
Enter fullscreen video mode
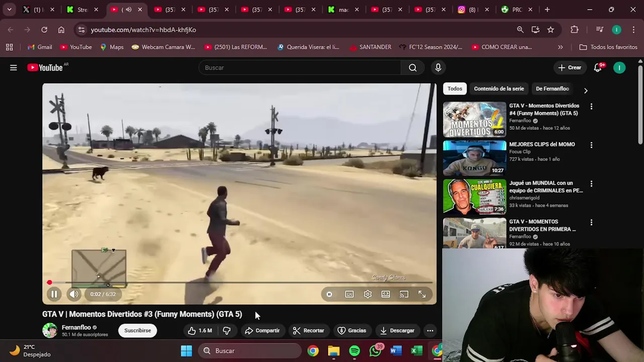point(422,294)
